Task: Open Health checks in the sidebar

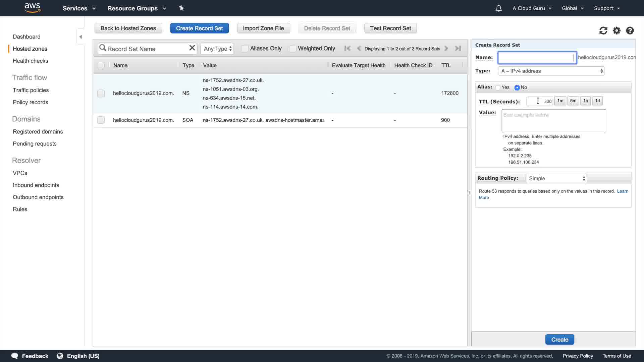Action: click(31, 61)
